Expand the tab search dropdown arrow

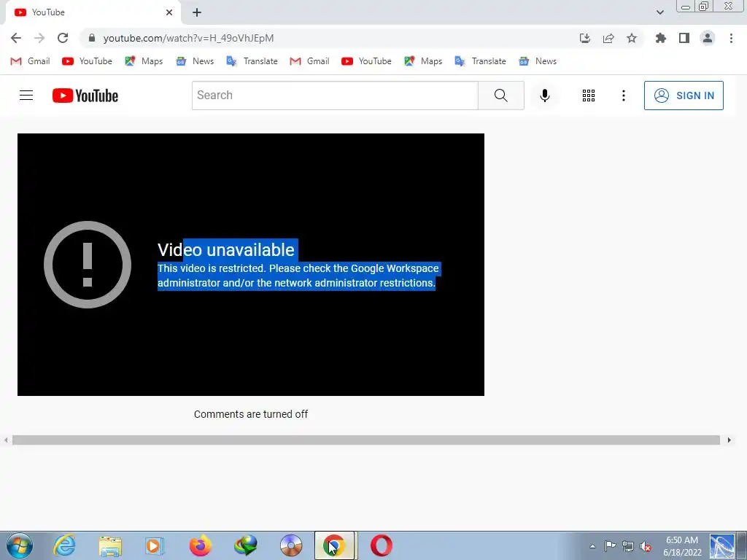(660, 12)
